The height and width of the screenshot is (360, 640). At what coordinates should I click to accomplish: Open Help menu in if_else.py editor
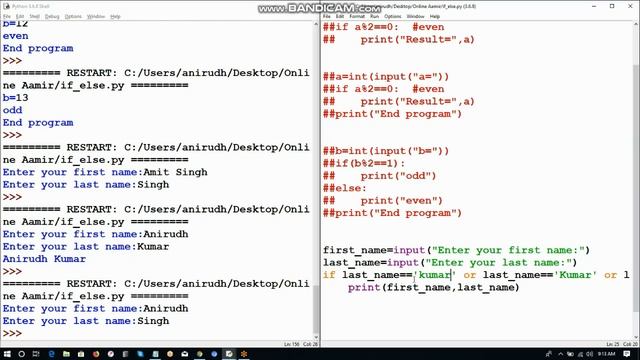tap(434, 16)
